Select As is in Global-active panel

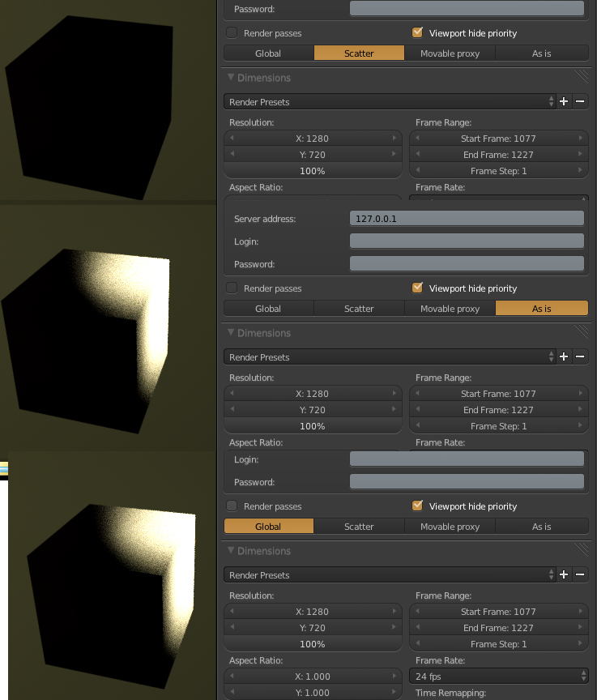(x=542, y=526)
